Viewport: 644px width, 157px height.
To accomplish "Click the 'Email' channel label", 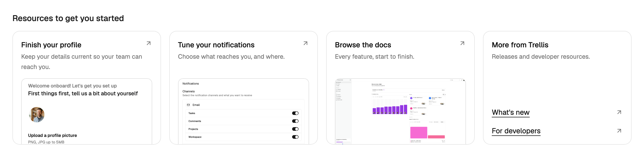I will point(196,105).
